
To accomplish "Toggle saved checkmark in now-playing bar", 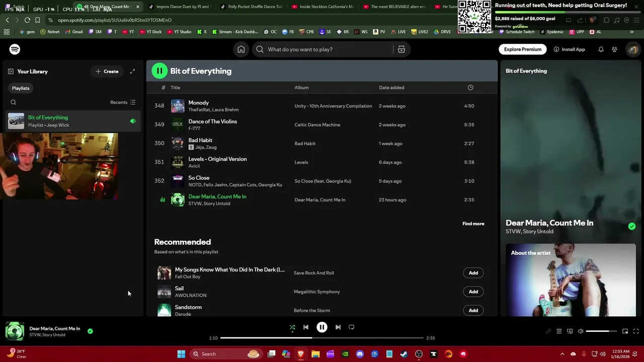I will (x=90, y=331).
